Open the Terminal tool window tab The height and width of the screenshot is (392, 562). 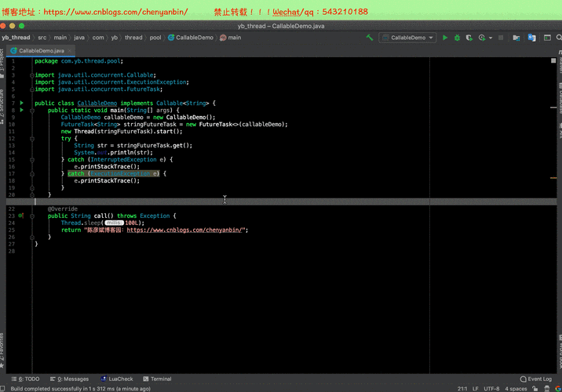[x=156, y=379]
